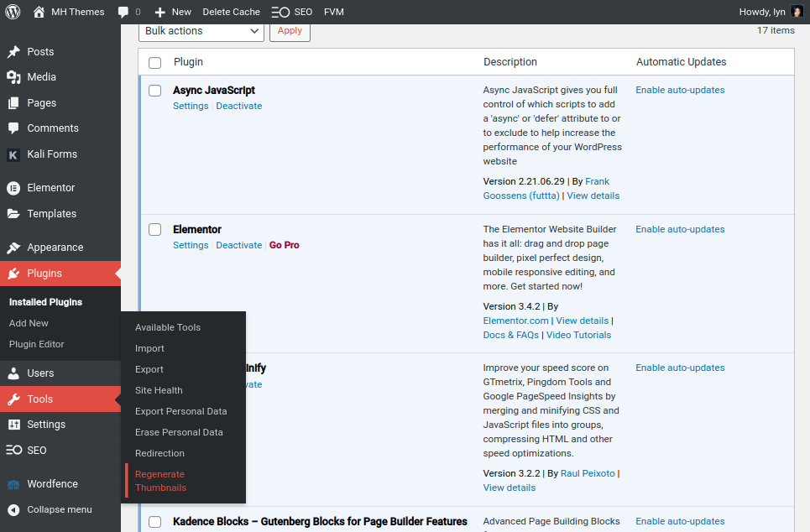810x532 pixels.
Task: Click the Tools wrench icon
Action: point(14,399)
